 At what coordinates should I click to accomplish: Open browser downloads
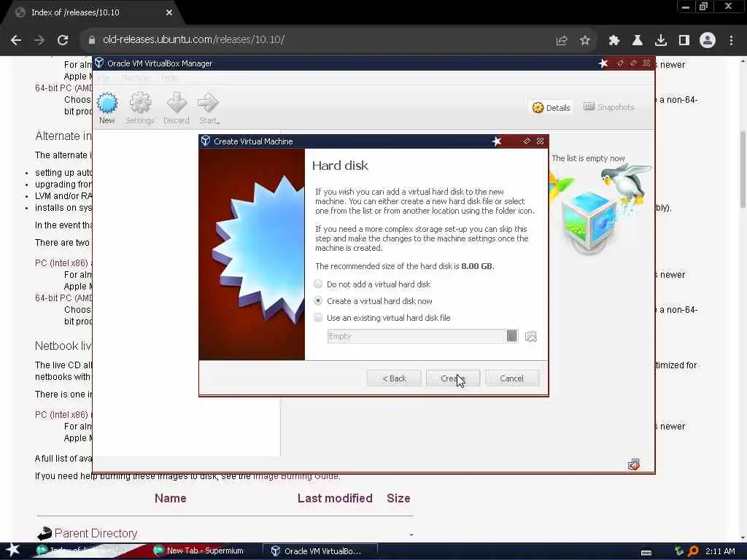point(661,41)
